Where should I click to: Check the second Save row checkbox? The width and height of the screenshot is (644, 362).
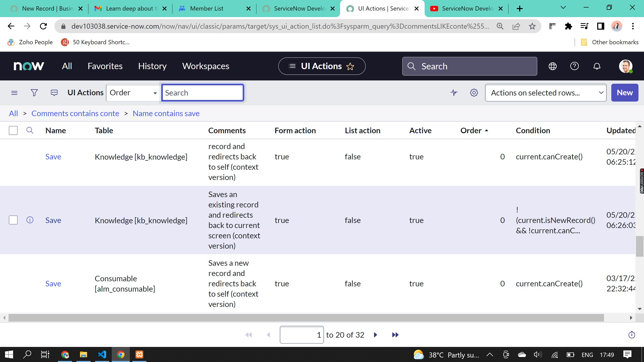pos(13,220)
